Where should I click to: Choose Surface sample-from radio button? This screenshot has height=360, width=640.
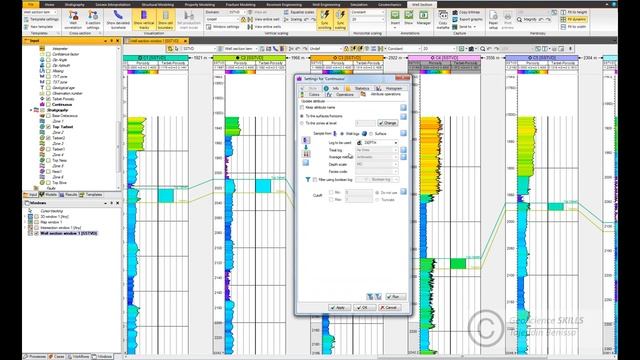click(x=371, y=133)
